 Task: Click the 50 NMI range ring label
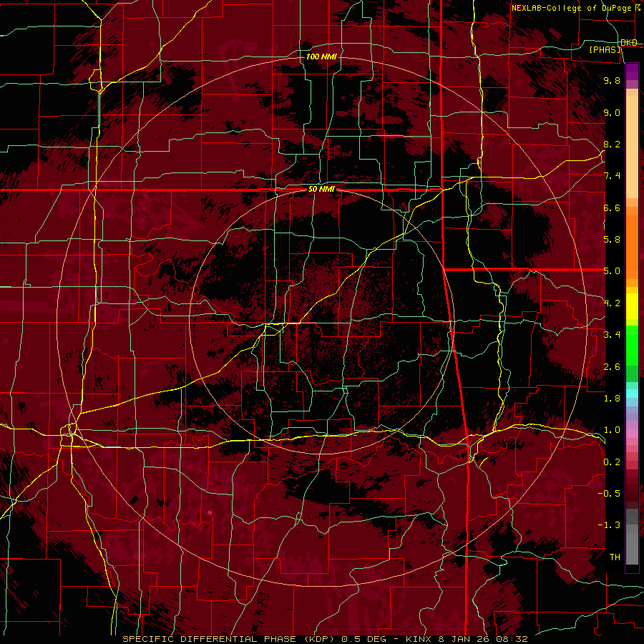point(321,190)
